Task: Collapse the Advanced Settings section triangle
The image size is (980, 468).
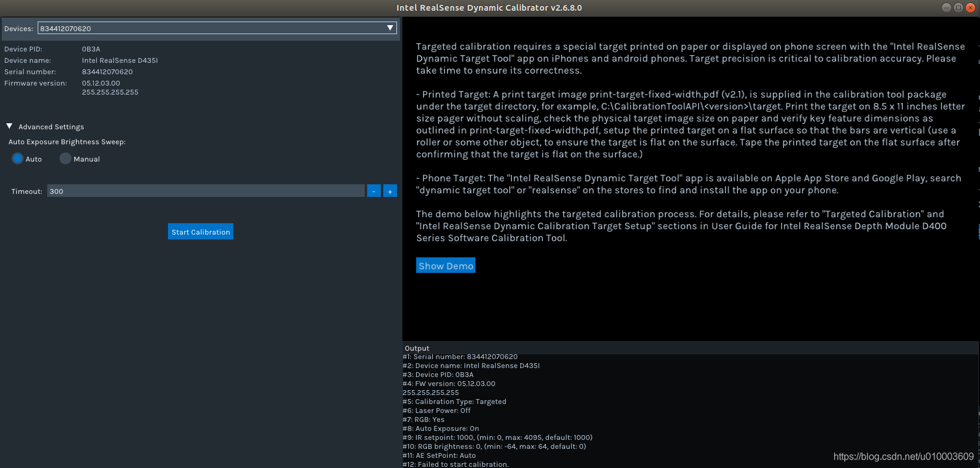Action: coord(10,126)
